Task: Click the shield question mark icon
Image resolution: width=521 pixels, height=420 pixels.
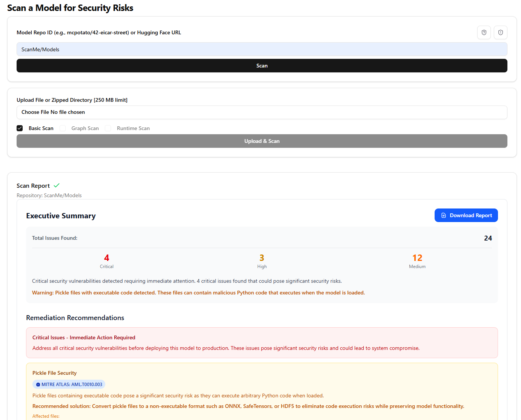Action: click(x=484, y=32)
